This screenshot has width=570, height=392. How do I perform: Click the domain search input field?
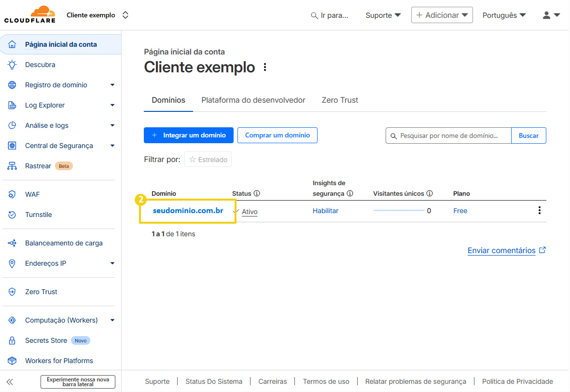click(449, 135)
